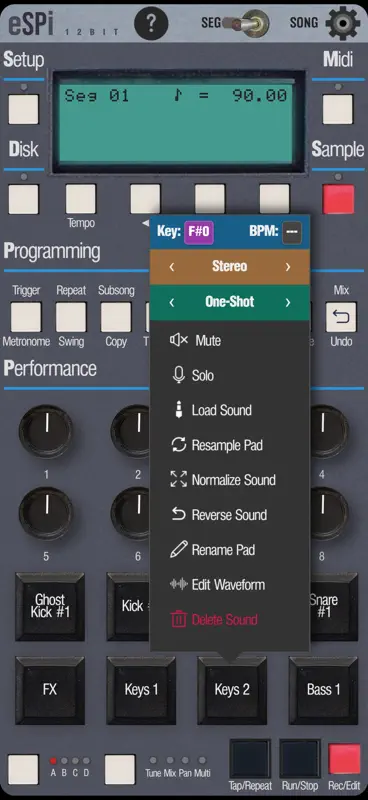The height and width of the screenshot is (800, 368).
Task: Choose Normalize Sound menu entry
Action: pos(230,480)
